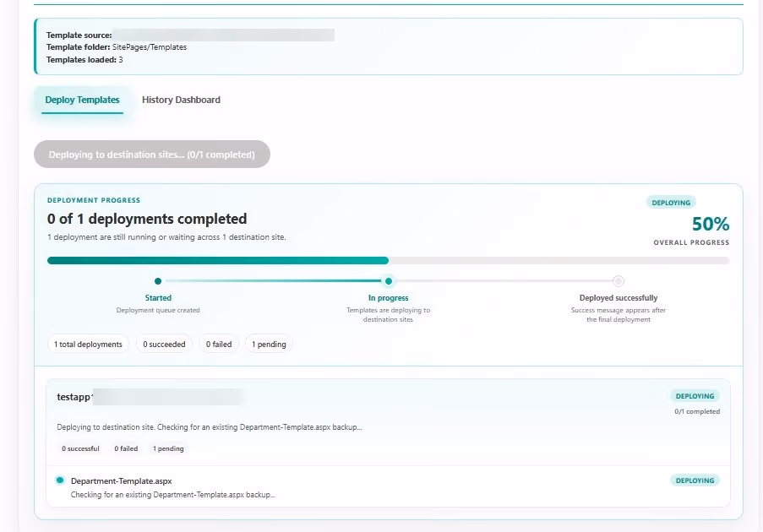Viewport: 763px width, 532px height.
Task: Click the DEPLOYING badge above 50%
Action: pyautogui.click(x=671, y=203)
